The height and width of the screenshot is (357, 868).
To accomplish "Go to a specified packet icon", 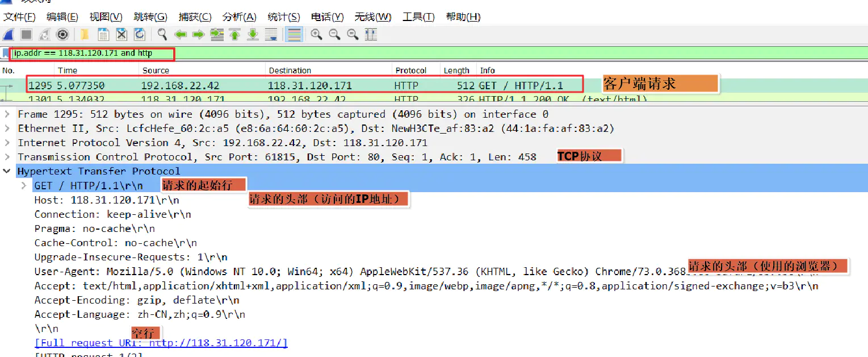I will pyautogui.click(x=217, y=35).
